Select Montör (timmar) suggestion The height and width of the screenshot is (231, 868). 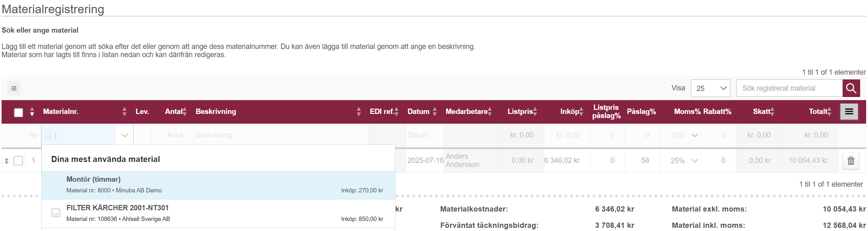[218, 185]
